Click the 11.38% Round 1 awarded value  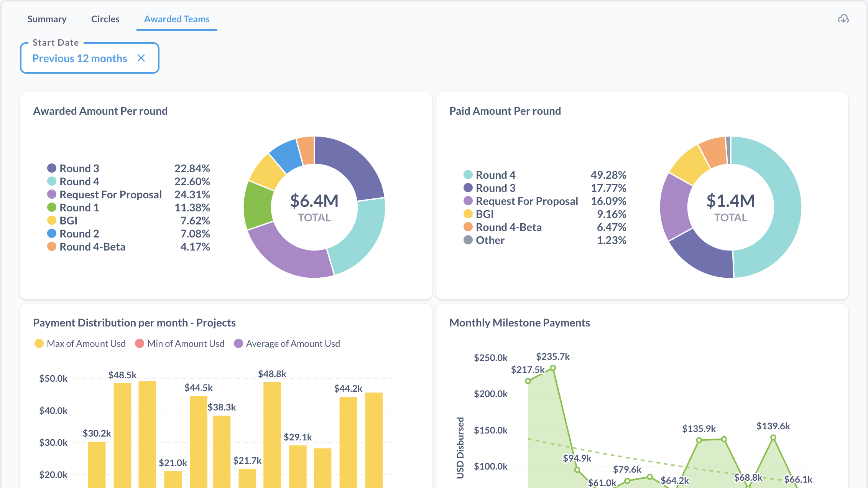pyautogui.click(x=192, y=207)
